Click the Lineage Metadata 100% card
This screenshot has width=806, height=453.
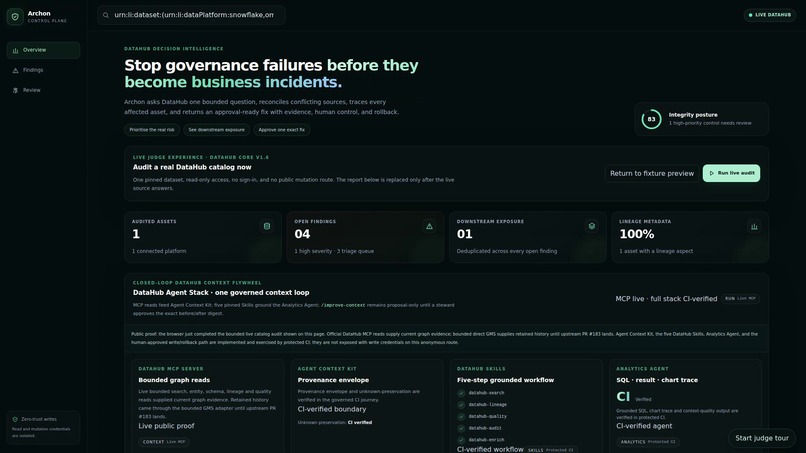[x=690, y=237]
